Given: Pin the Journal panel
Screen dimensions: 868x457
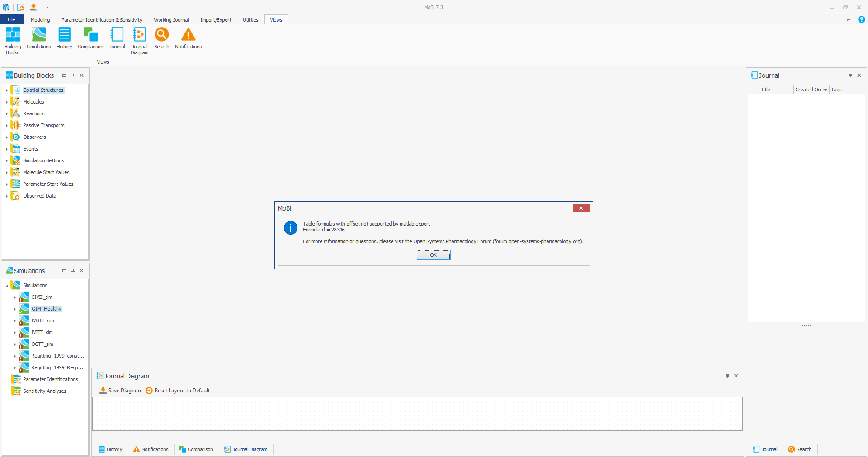Looking at the screenshot, I should pyautogui.click(x=850, y=75).
